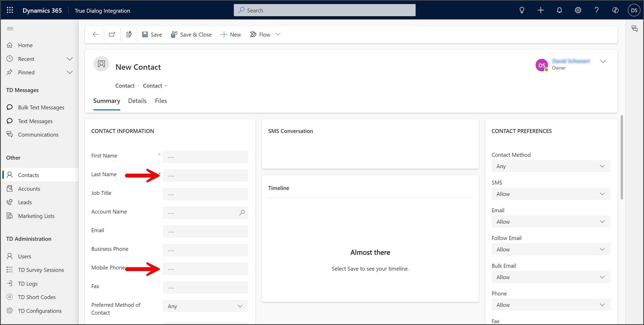Collapse the site map hamburger icon

(x=10, y=29)
